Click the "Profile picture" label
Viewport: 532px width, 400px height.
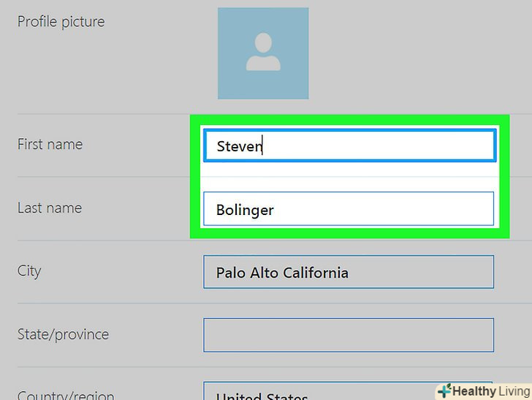(x=61, y=22)
